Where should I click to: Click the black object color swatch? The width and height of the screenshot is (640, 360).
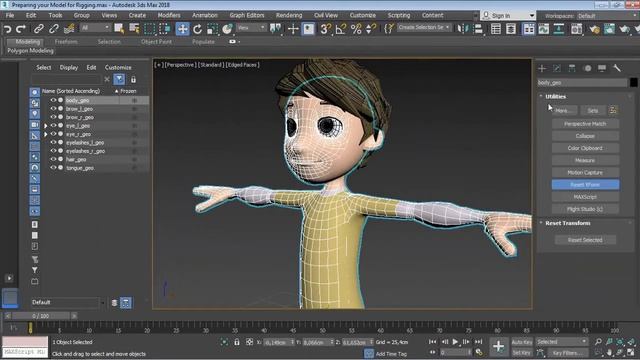tap(633, 82)
